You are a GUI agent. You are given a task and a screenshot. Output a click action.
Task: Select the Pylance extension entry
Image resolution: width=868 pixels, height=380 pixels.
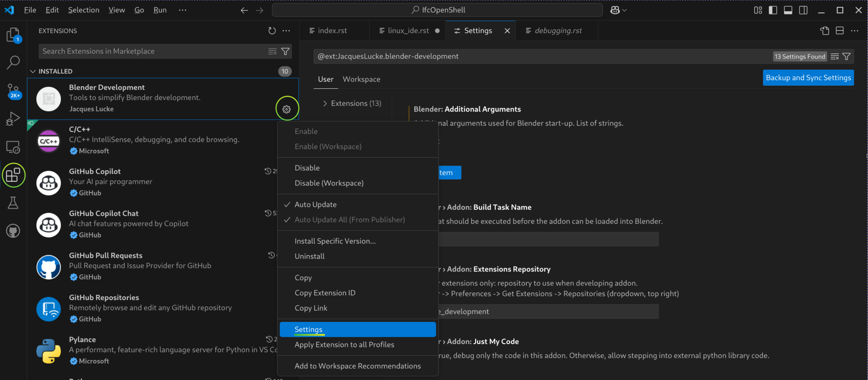coord(153,351)
